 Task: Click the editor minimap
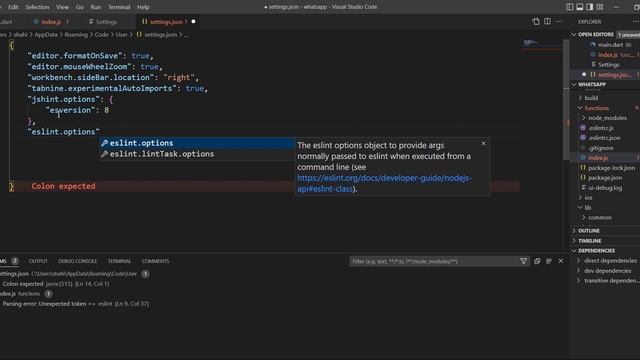point(542,45)
